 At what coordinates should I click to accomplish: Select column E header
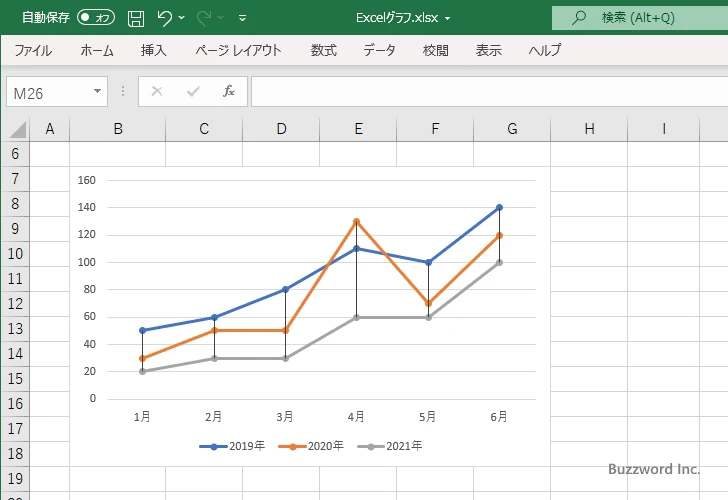tap(358, 129)
